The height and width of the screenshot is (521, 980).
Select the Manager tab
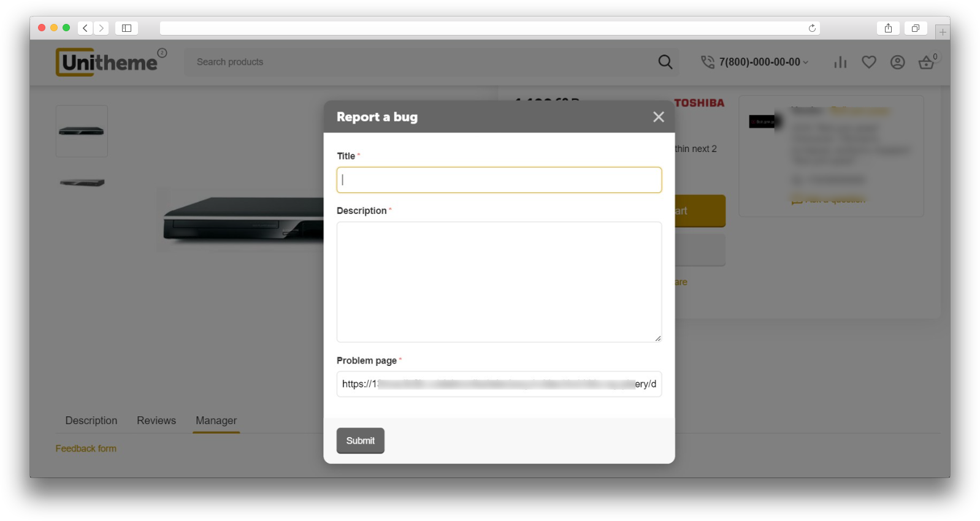coord(216,420)
